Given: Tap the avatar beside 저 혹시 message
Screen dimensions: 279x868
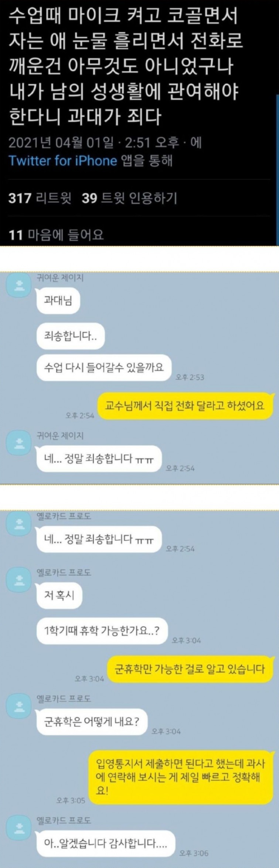Looking at the screenshot, I should click(19, 579).
